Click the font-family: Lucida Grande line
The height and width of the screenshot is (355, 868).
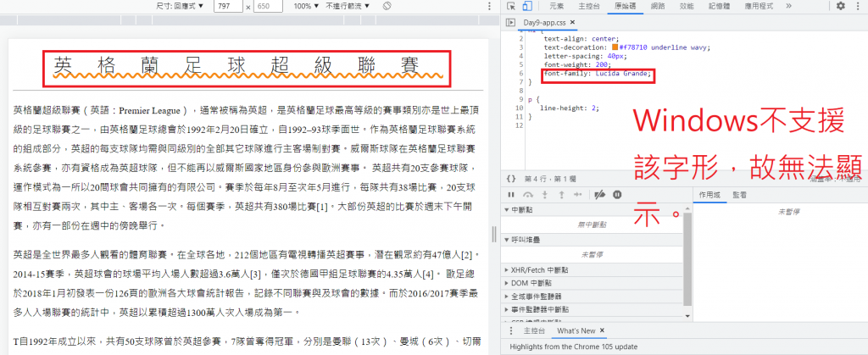click(598, 74)
